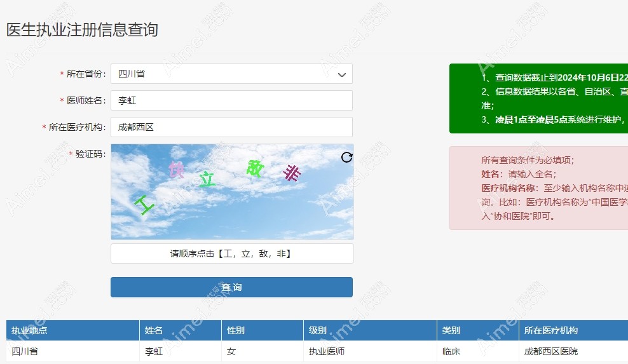Viewport: 628px width, 364px height.
Task: Click the pink character 快 in captcha
Action: (176, 170)
